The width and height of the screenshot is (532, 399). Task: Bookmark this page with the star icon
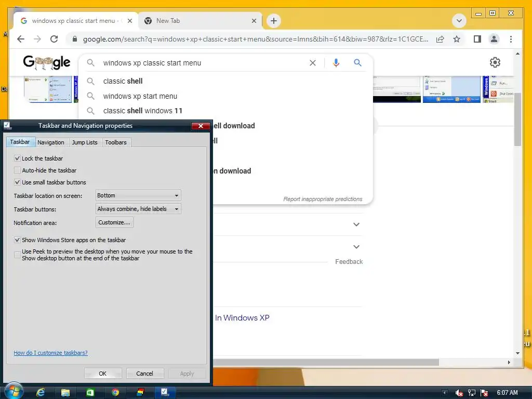click(x=457, y=39)
